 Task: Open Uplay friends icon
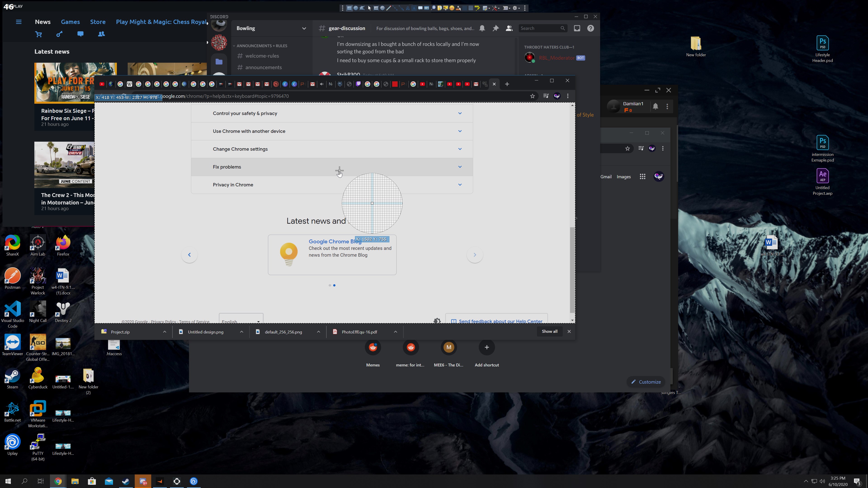coord(101,34)
